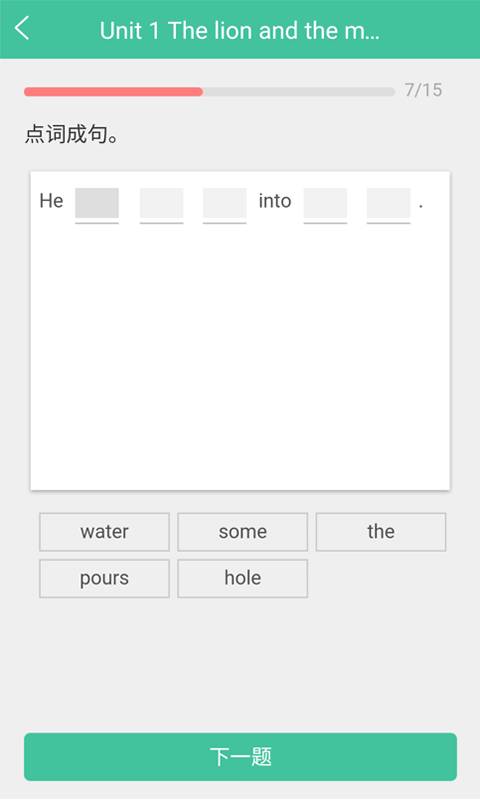Tap the back arrow icon
Image resolution: width=480 pixels, height=800 pixels.
(x=22, y=28)
